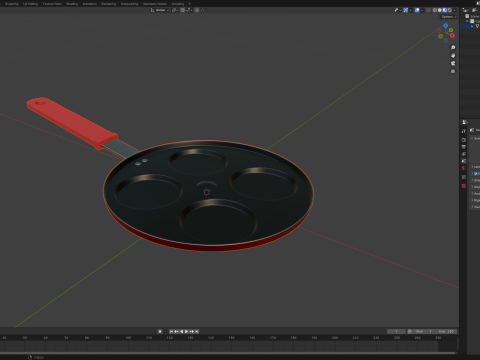Select material preview viewport shading

coord(444,10)
